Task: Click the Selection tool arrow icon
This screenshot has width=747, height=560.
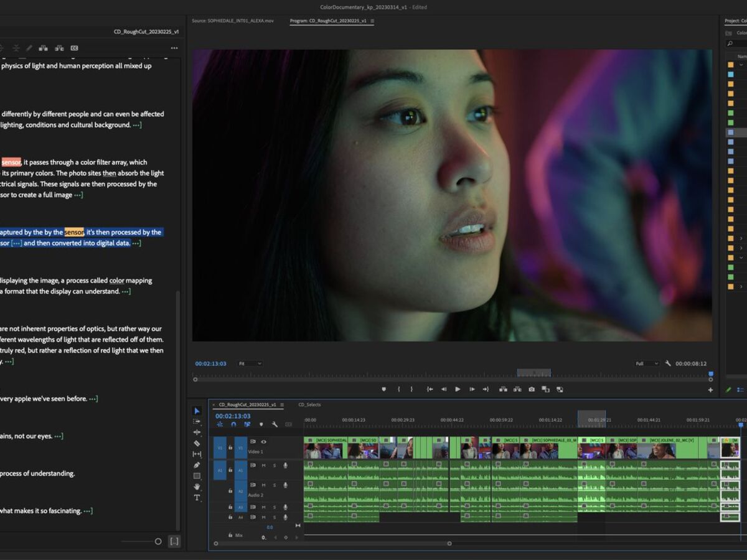Action: pos(197,411)
